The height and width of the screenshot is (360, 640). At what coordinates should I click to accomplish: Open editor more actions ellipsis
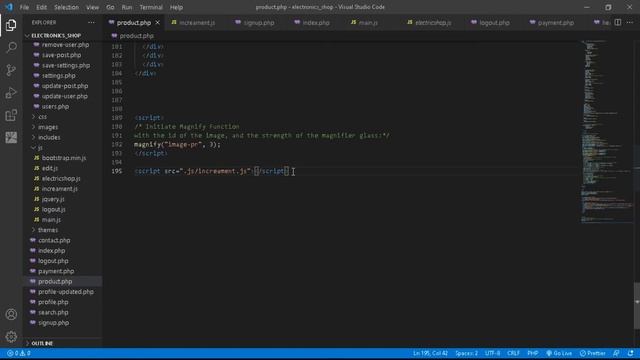click(630, 22)
